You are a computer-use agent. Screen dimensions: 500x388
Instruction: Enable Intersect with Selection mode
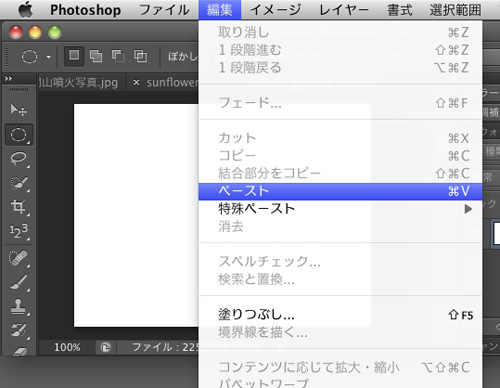click(x=140, y=56)
